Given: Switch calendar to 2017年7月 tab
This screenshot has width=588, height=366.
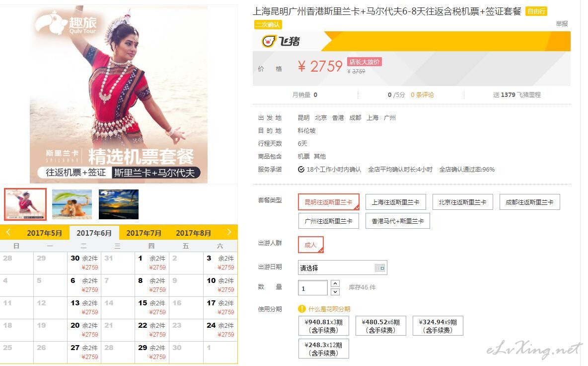Looking at the screenshot, I should (144, 233).
